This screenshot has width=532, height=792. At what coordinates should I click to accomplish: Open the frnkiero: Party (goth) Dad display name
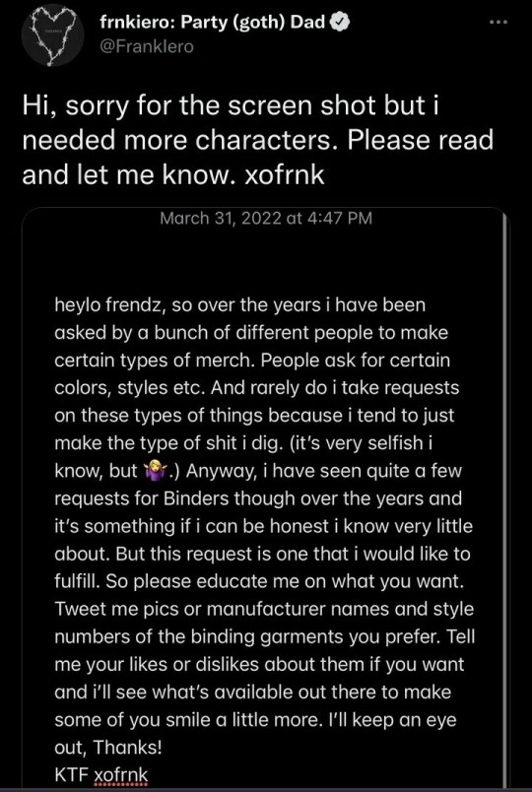click(212, 24)
